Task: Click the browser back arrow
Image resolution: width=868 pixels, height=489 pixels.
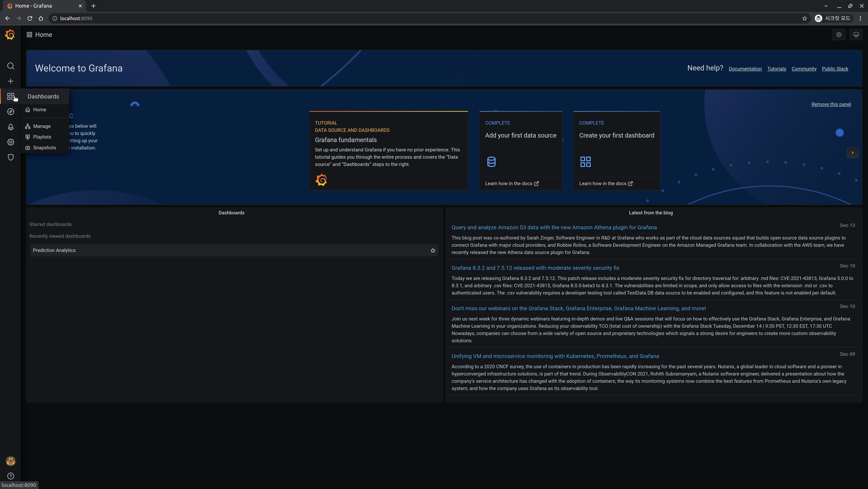Action: tap(7, 18)
